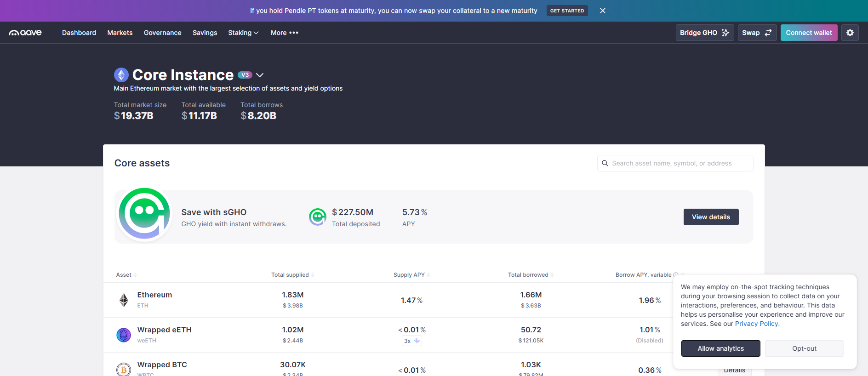The height and width of the screenshot is (376, 868).
Task: Click the Bridge GHO button
Action: click(x=705, y=33)
